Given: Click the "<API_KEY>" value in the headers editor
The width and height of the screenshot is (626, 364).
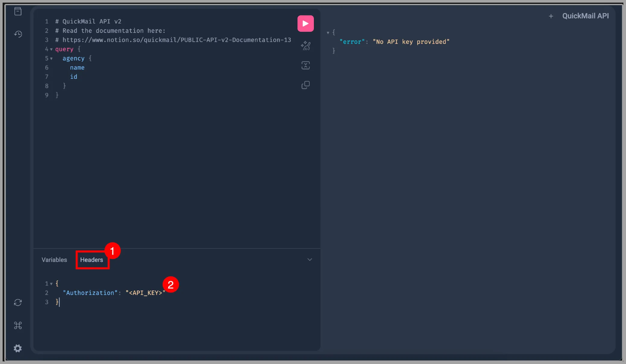Looking at the screenshot, I should click(146, 293).
